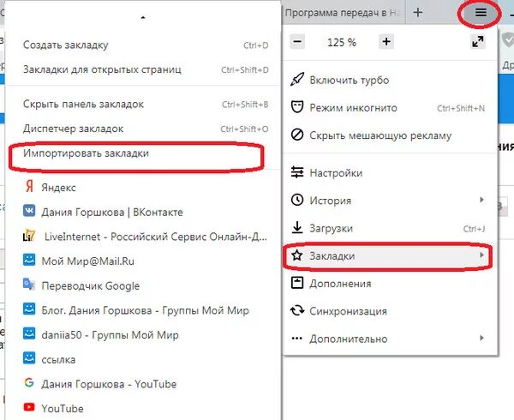Select 'Закладки для открытых страниц'
Viewport: 514px width, 420px height.
pos(143,69)
